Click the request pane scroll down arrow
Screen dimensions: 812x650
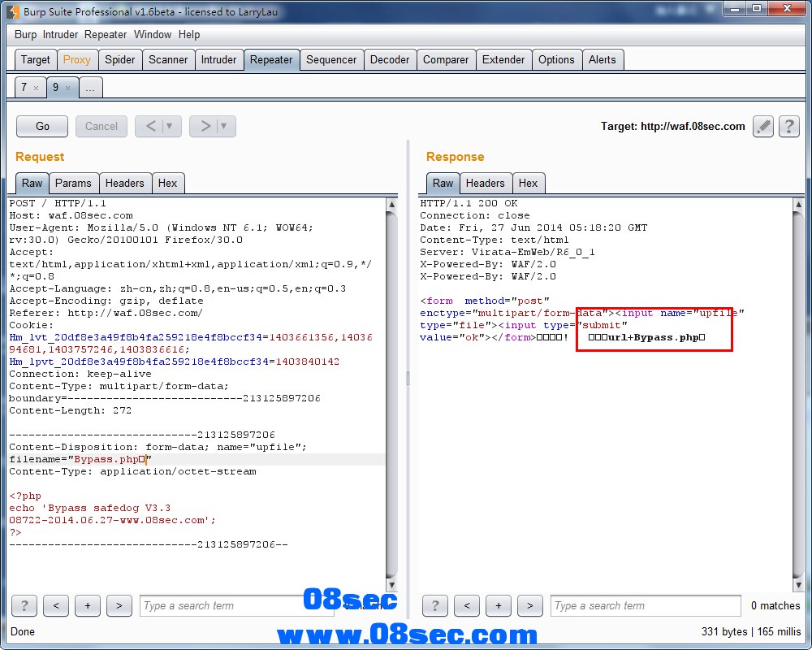[x=392, y=585]
